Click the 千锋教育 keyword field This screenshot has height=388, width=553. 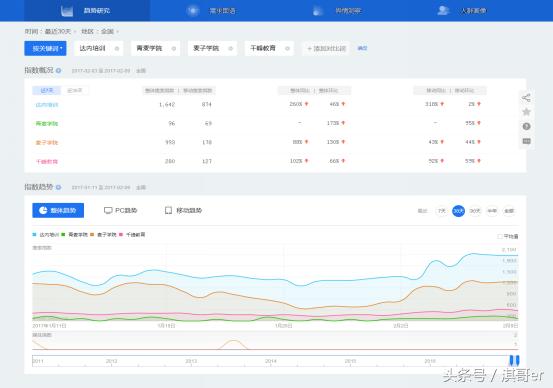269,48
